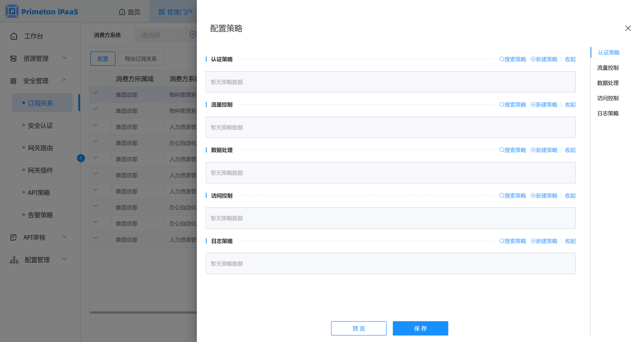Screen dimensions: 644x342
Task: Collapse the 认证策略 section via 收起
Action: tap(570, 59)
